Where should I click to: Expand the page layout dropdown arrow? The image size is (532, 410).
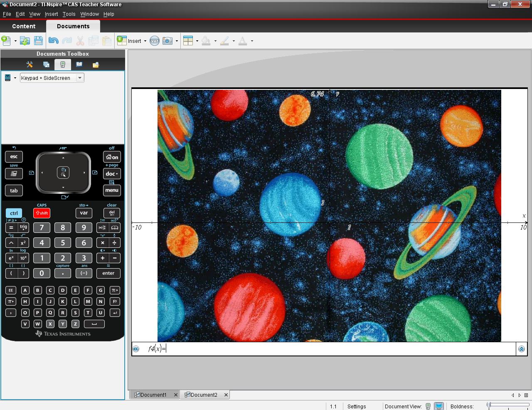[x=197, y=41]
